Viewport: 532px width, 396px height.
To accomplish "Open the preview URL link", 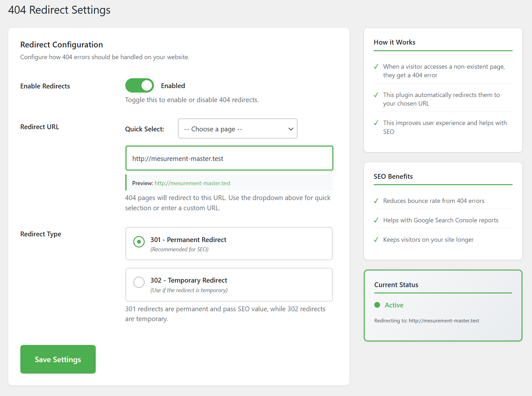I will (x=192, y=183).
